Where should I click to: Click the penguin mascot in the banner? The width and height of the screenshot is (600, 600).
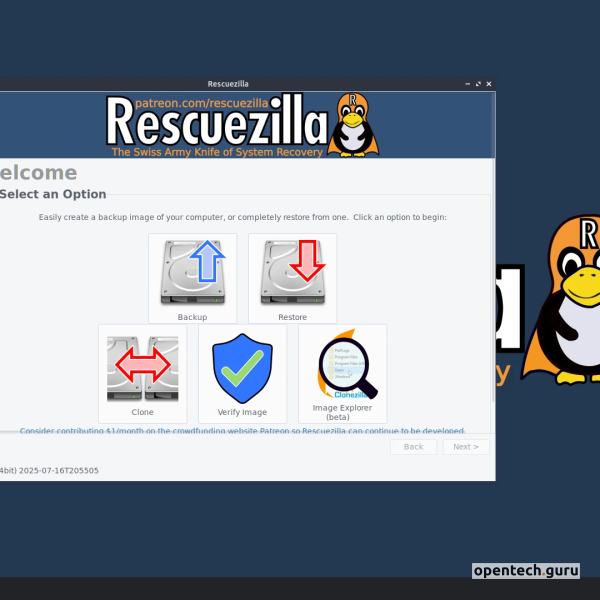point(353,125)
